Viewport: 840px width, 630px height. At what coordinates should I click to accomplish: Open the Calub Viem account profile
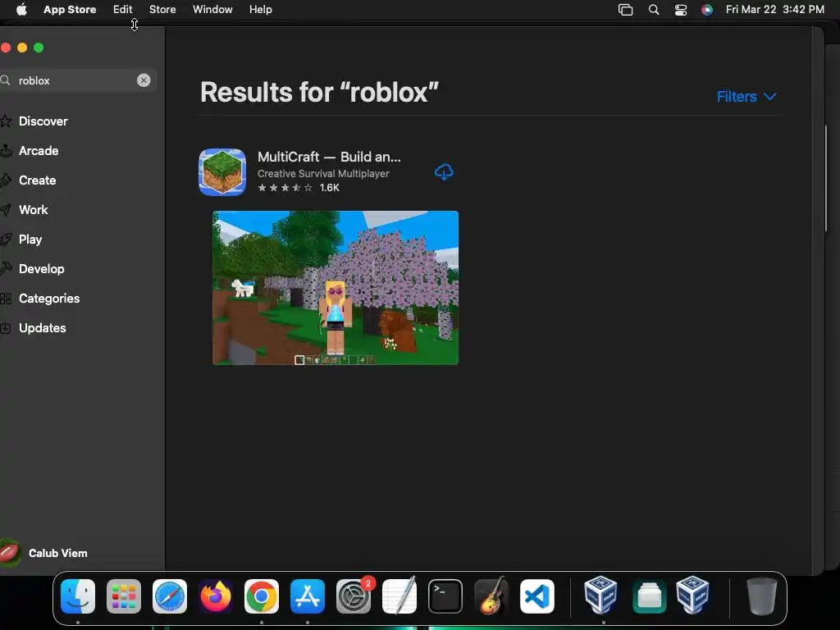[44, 553]
